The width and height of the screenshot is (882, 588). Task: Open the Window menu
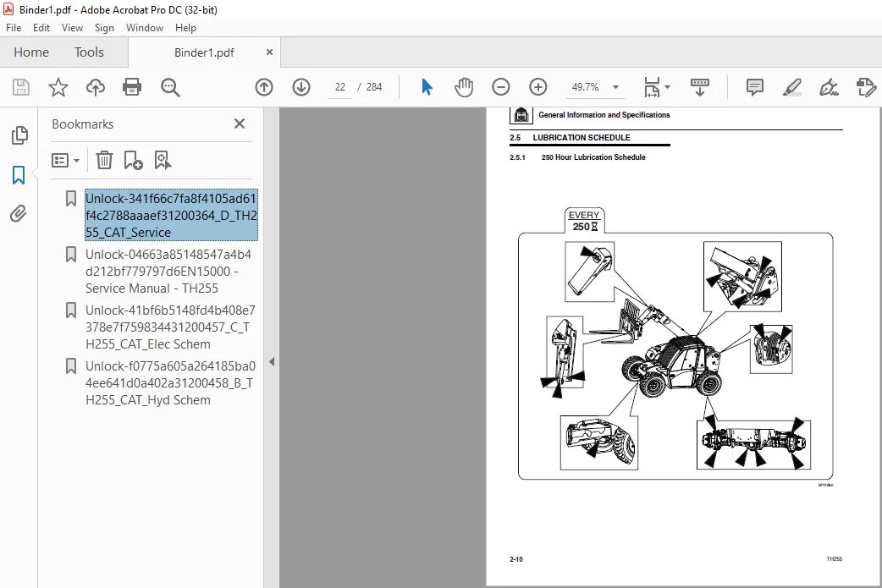[x=145, y=28]
